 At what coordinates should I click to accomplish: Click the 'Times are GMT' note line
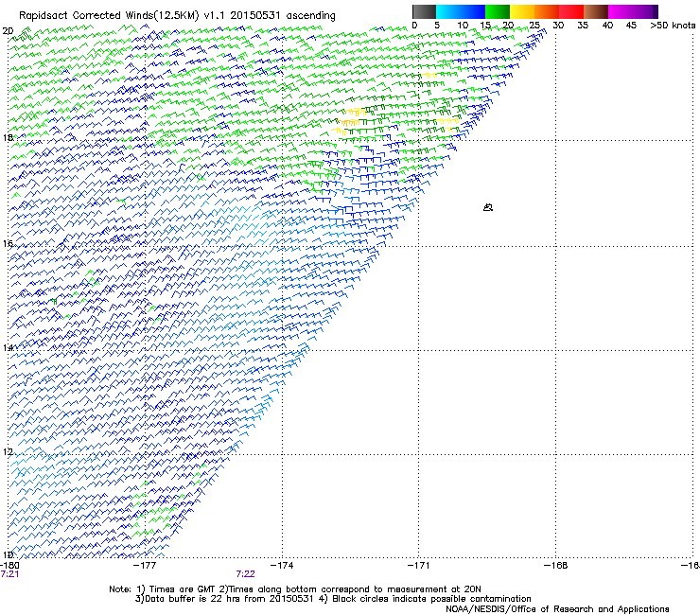pyautogui.click(x=295, y=589)
